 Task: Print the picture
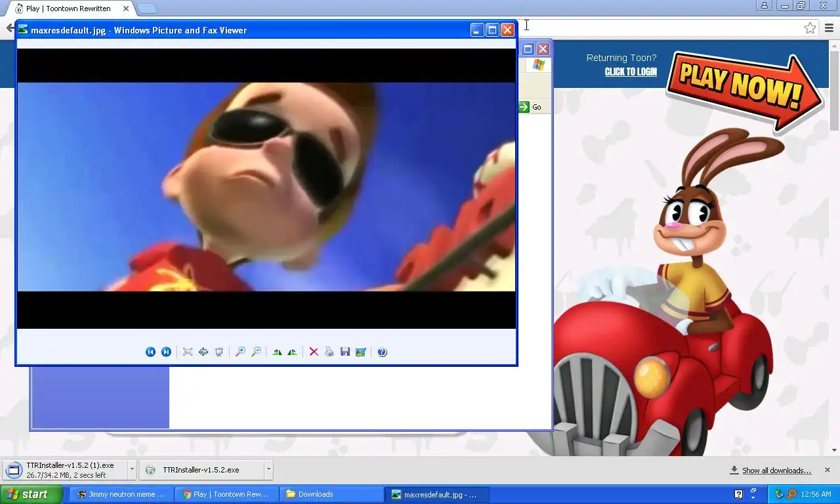click(x=329, y=352)
